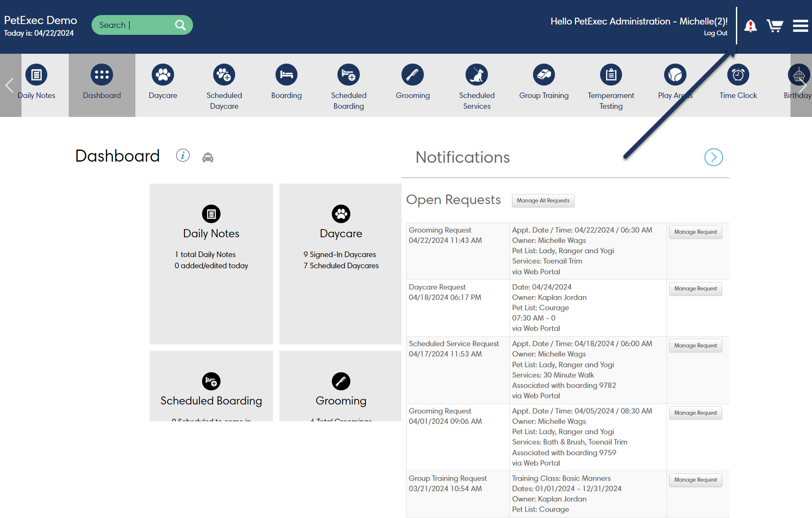This screenshot has height=518, width=812.
Task: Open the Daycare module paw icon
Action: (x=163, y=74)
